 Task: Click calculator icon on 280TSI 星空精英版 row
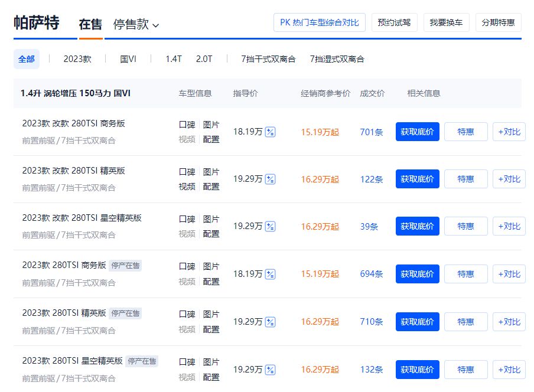pyautogui.click(x=270, y=370)
